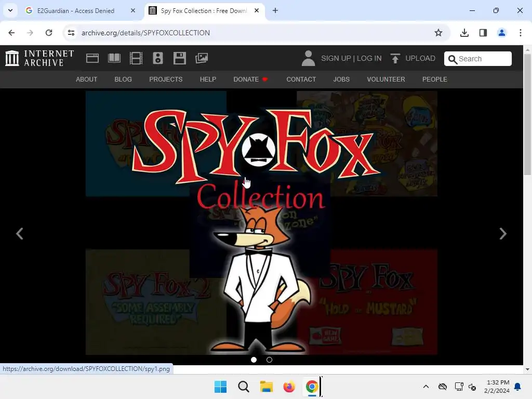This screenshot has width=532, height=399.
Task: Switch to Spy Fox Collection tab
Action: click(x=204, y=10)
